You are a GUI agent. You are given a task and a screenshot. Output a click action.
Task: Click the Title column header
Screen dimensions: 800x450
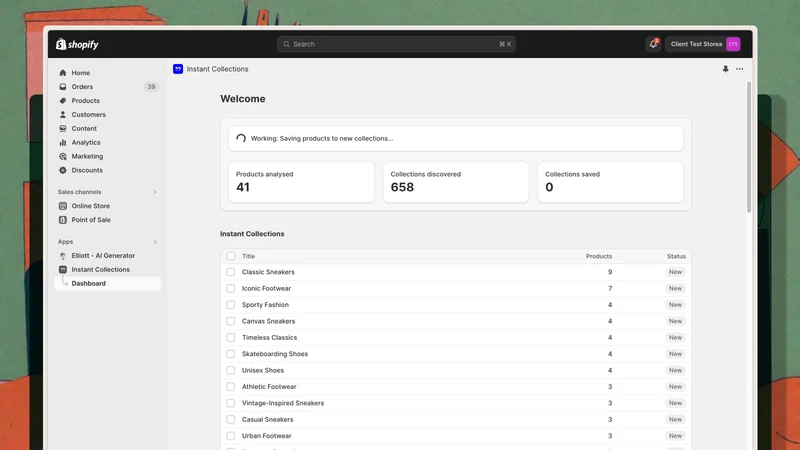tap(248, 256)
